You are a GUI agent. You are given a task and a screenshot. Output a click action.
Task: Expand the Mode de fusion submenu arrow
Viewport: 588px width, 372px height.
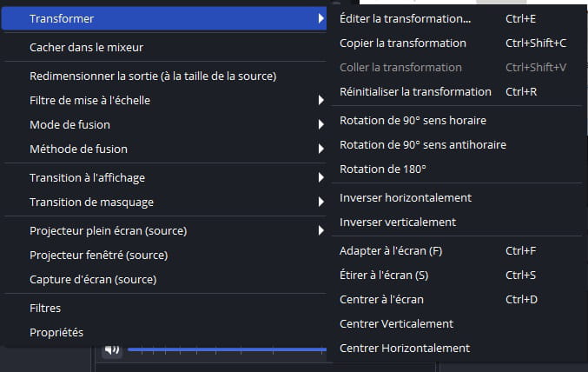320,124
